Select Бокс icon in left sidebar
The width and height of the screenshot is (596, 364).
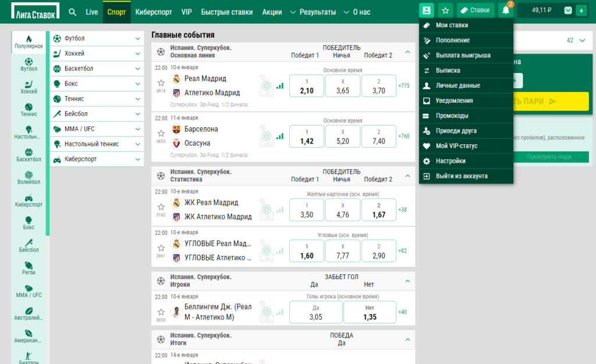tap(29, 223)
